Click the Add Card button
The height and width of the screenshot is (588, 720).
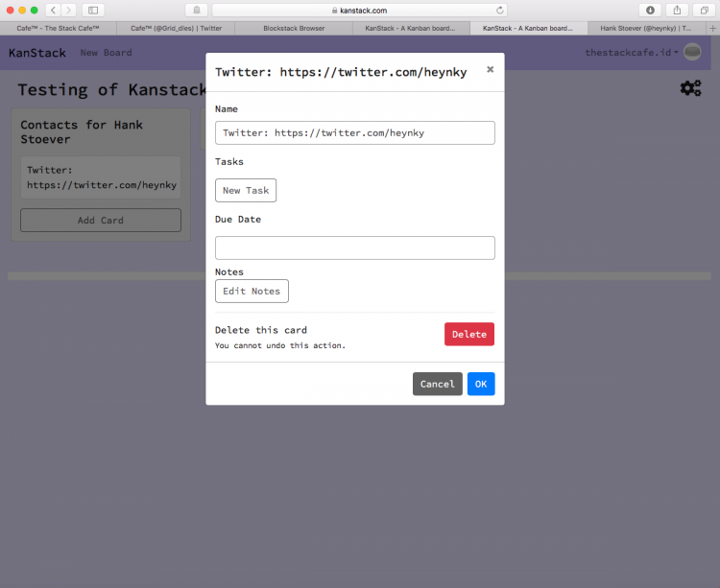tap(101, 221)
